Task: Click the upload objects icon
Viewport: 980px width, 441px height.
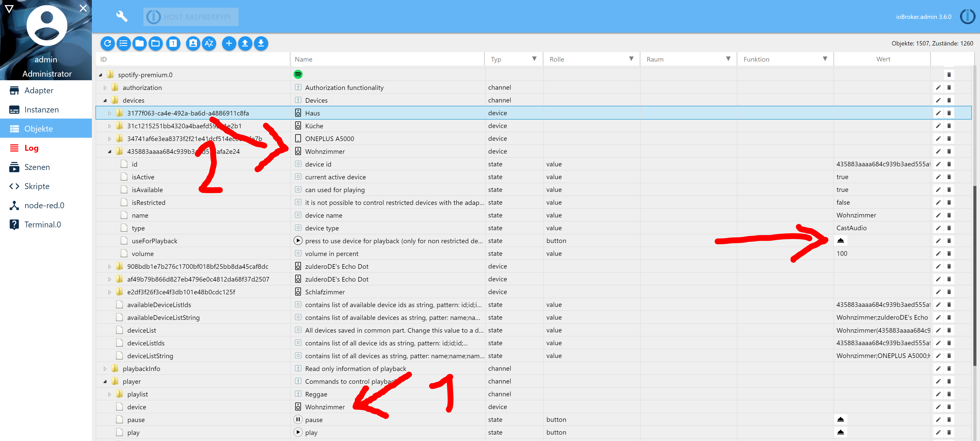Action: coord(245,43)
